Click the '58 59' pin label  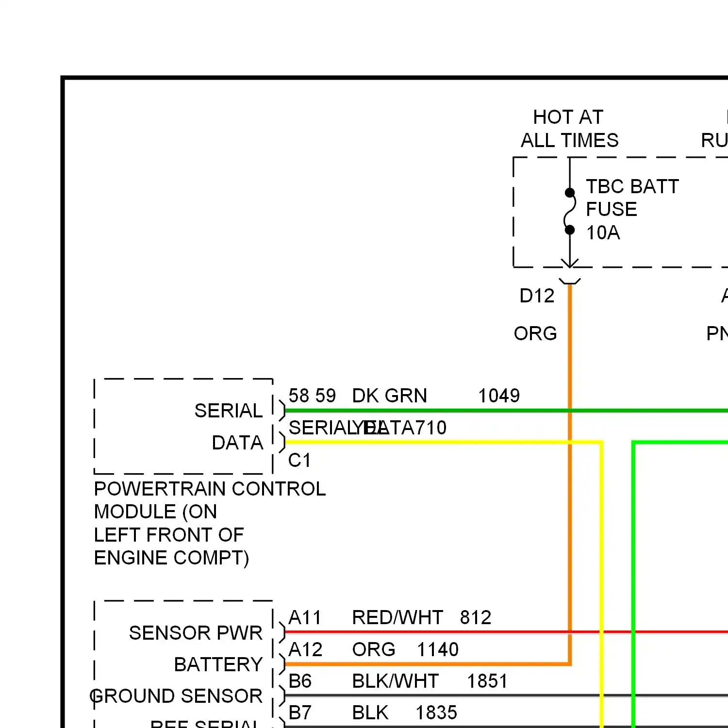[312, 396]
